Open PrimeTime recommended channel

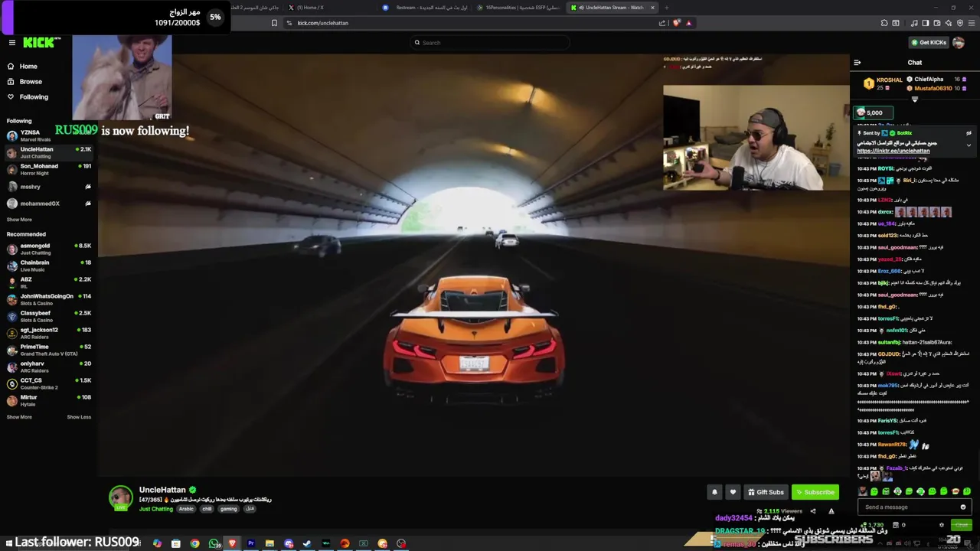pyautogui.click(x=49, y=350)
